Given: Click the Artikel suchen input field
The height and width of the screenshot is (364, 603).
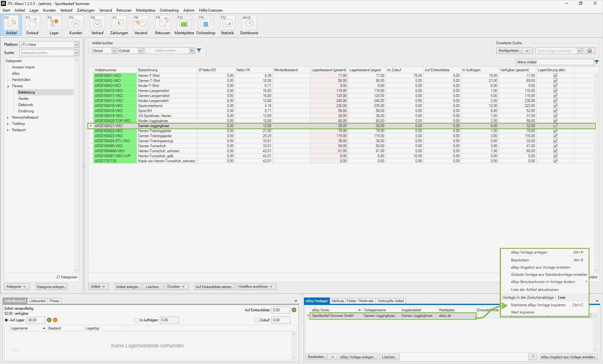Looking at the screenshot, I should click(166, 51).
